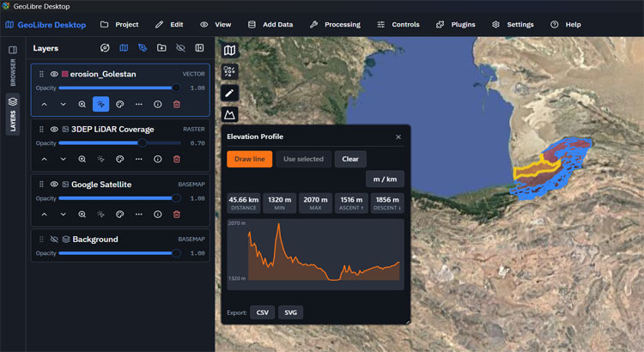Screen dimensions: 644x352
Task: Move erosion_Golestan layer up
Action: click(45, 105)
